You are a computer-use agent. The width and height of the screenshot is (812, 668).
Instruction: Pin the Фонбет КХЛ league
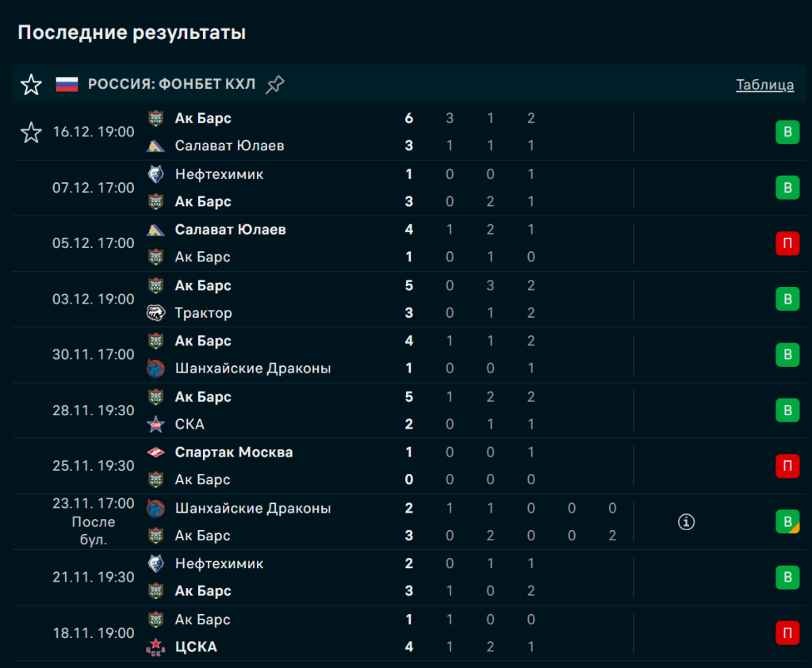click(274, 85)
